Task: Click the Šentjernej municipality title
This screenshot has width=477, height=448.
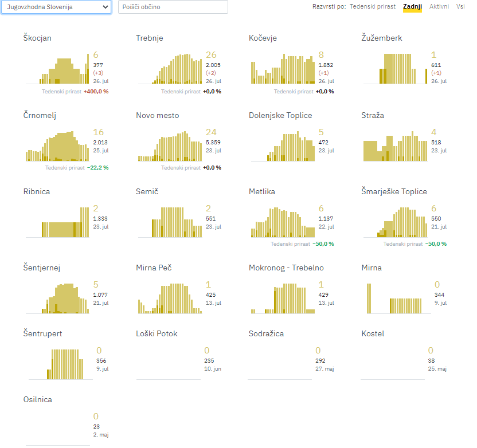Action: pos(42,268)
